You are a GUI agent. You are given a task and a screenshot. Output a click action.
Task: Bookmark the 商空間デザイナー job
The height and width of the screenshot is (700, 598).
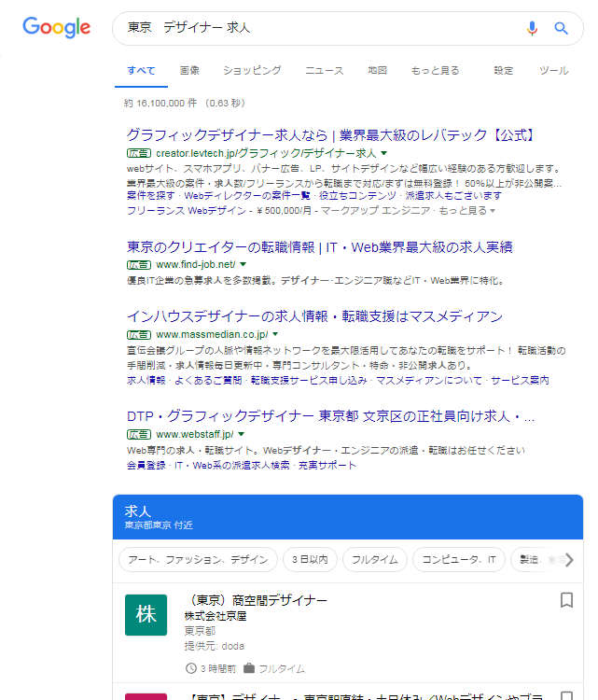click(566, 600)
